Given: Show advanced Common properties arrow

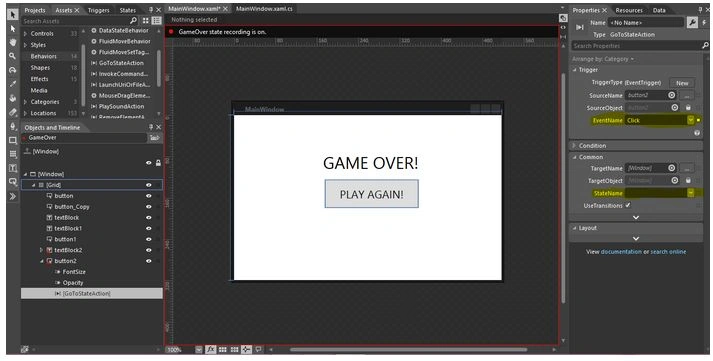Looking at the screenshot, I should pos(636,217).
